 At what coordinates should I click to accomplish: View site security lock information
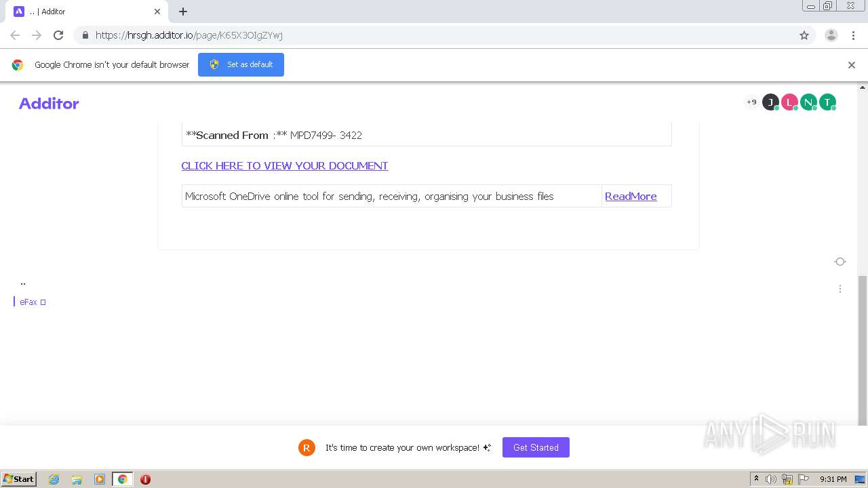pyautogui.click(x=85, y=35)
